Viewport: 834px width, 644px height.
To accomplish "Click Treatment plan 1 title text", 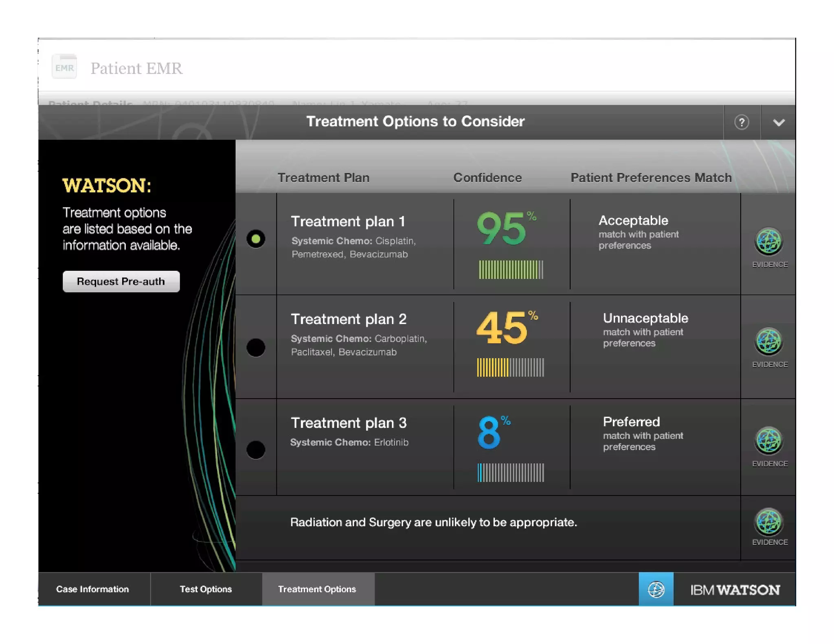I will [x=348, y=221].
